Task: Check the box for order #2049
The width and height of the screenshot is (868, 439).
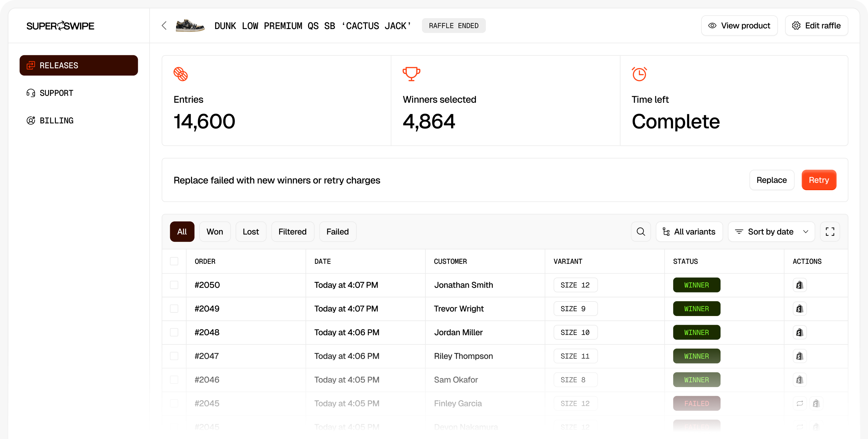Action: pyautogui.click(x=174, y=309)
